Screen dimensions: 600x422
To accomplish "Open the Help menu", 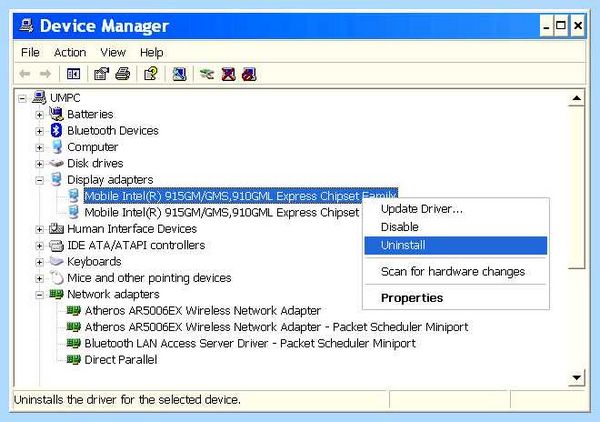I will click(152, 52).
